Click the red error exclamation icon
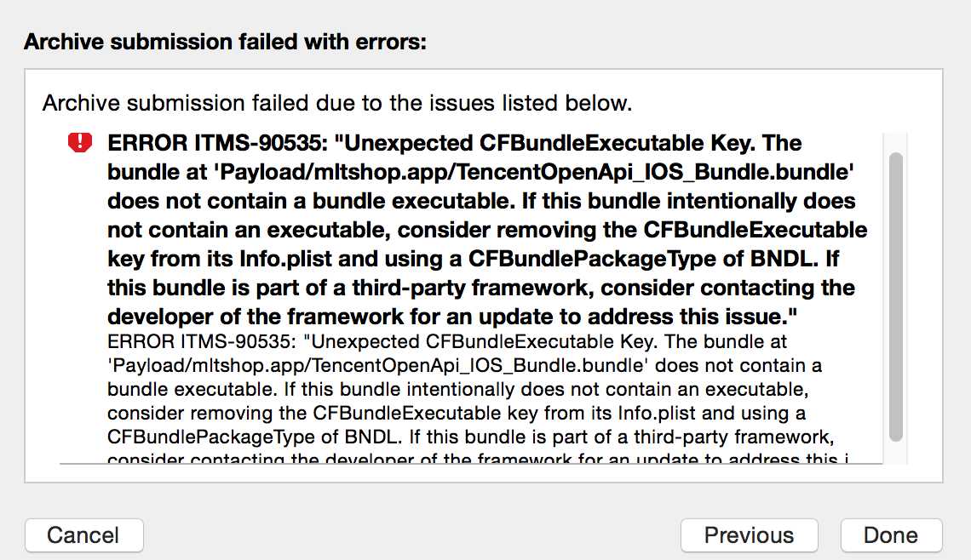971x560 pixels. [80, 143]
